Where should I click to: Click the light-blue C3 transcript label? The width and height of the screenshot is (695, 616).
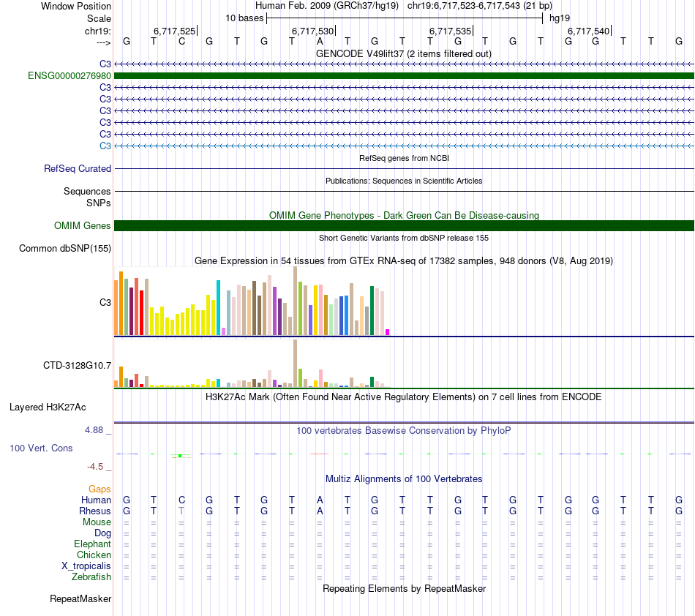[x=105, y=146]
